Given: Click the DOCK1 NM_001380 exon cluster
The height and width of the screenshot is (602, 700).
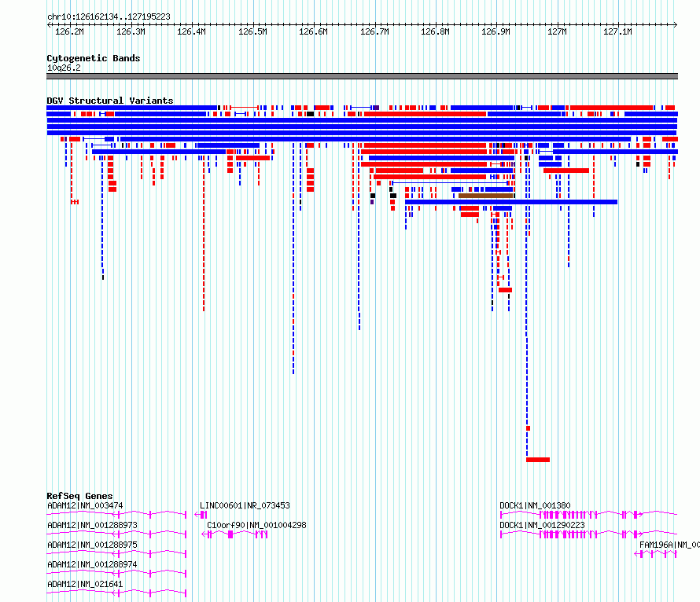Looking at the screenshot, I should [569, 515].
